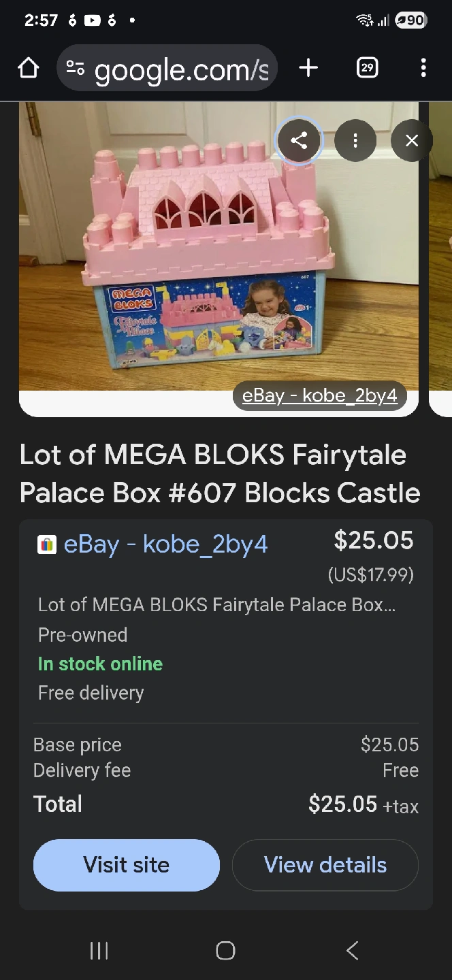This screenshot has height=980, width=452.
Task: Tap the browser home icon
Action: click(29, 68)
